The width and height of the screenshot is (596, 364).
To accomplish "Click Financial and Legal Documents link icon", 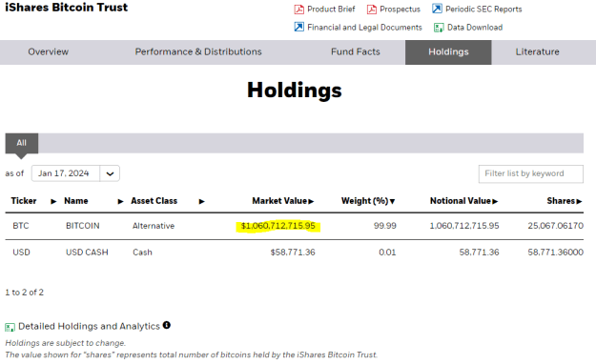I will tap(299, 27).
